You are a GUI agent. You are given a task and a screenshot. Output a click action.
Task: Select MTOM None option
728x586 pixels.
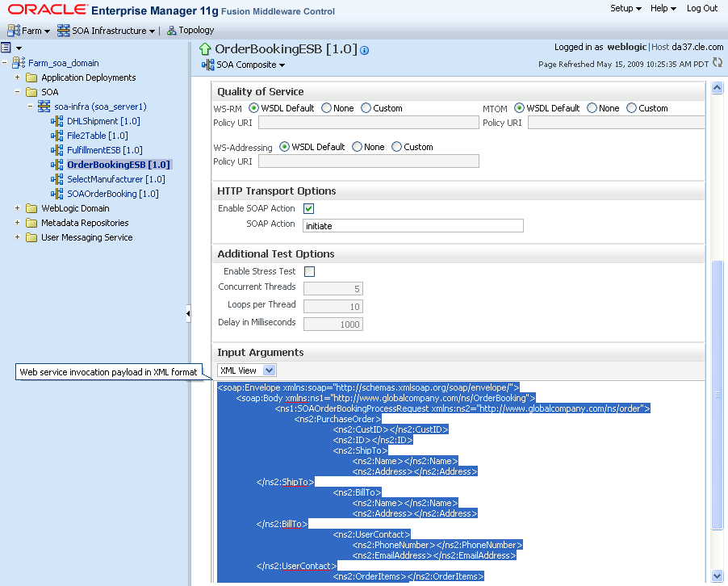pyautogui.click(x=592, y=107)
